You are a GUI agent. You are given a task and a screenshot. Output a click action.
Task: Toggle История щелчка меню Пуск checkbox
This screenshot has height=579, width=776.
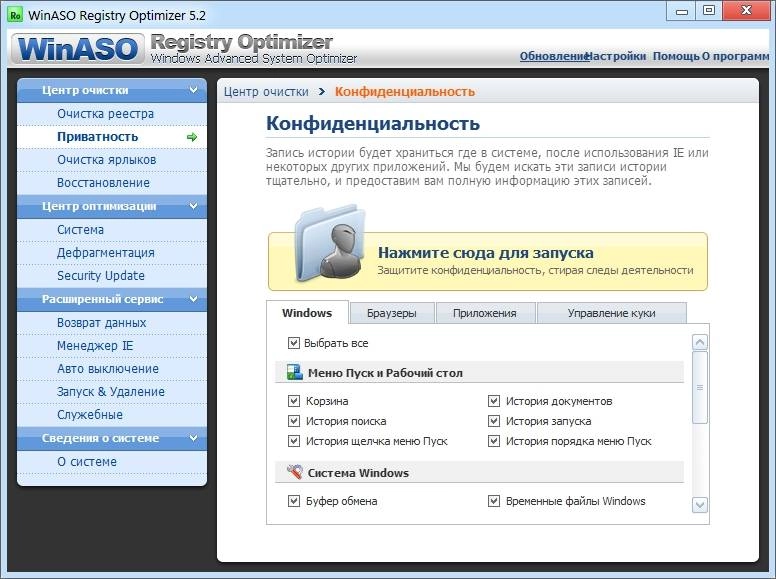pos(294,441)
